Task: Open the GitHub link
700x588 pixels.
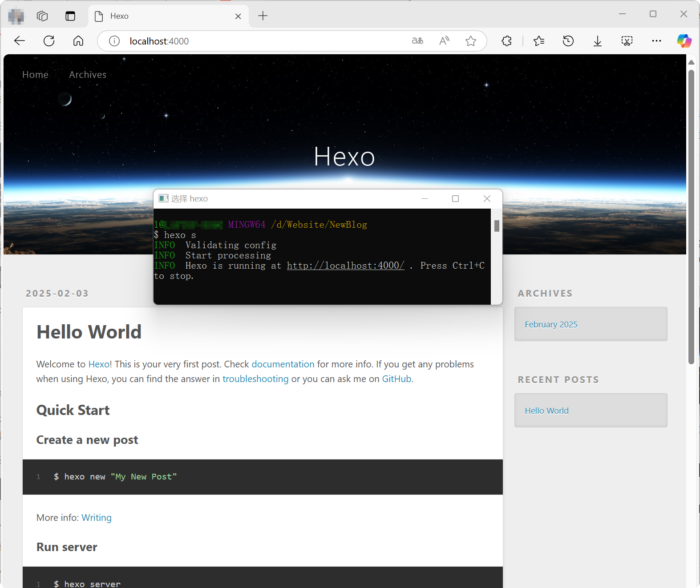Action: click(397, 379)
